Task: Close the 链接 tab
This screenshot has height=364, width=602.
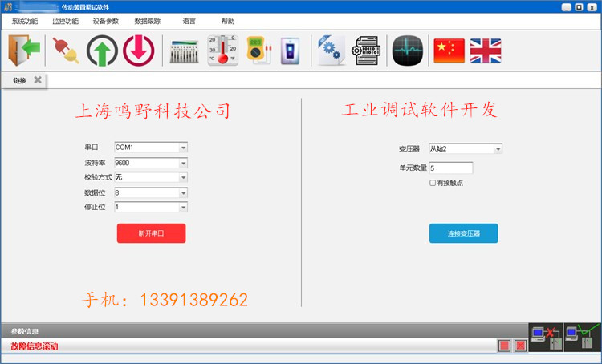Action: pyautogui.click(x=38, y=80)
